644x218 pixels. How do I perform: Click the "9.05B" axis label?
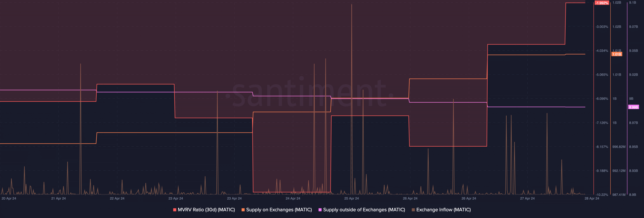633,51
